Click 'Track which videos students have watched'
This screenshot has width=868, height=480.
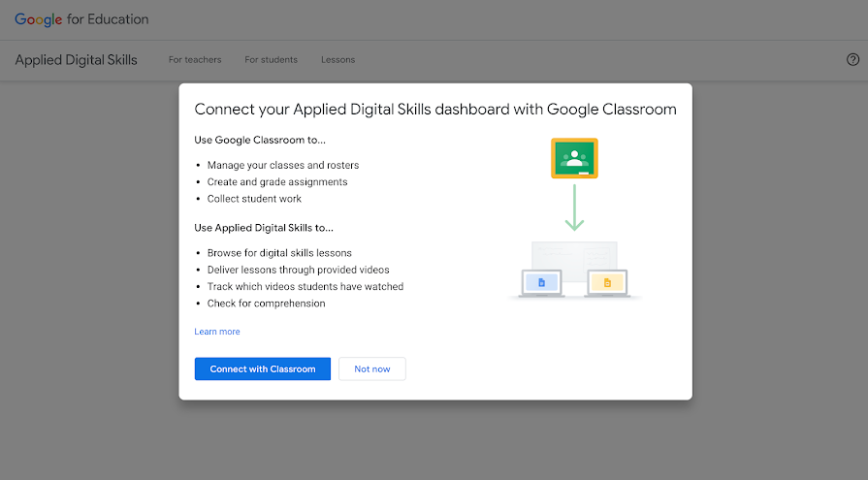point(305,287)
